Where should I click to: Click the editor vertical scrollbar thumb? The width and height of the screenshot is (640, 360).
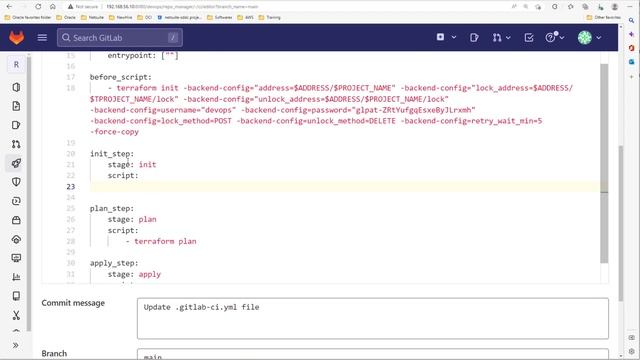pyautogui.click(x=604, y=163)
